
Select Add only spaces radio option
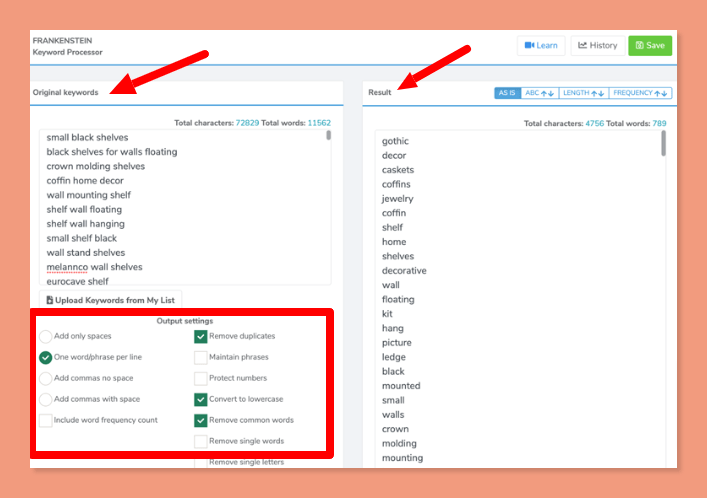click(x=46, y=336)
